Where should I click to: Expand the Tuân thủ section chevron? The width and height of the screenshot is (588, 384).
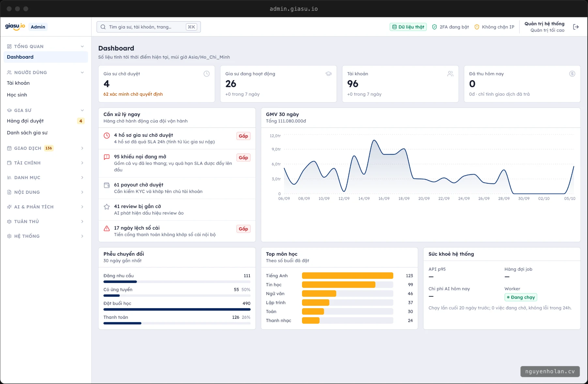click(82, 221)
